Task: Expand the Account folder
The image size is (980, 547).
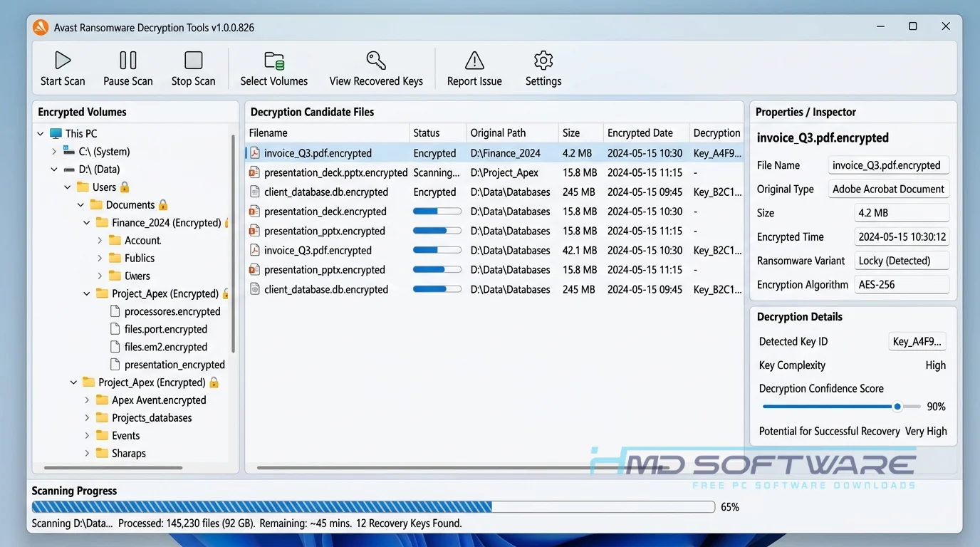Action: [100, 240]
